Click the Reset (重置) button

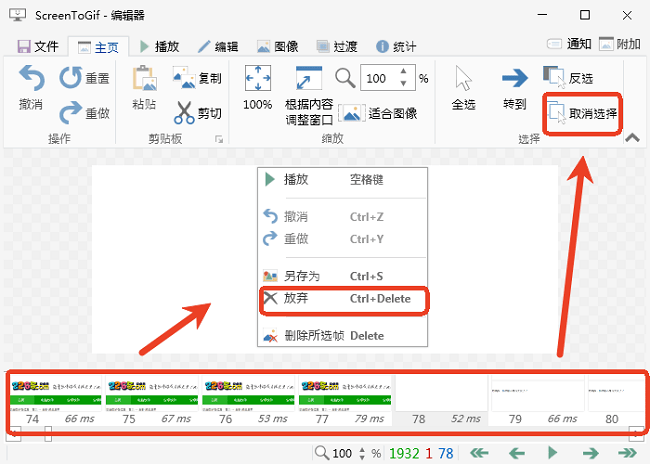pos(85,78)
